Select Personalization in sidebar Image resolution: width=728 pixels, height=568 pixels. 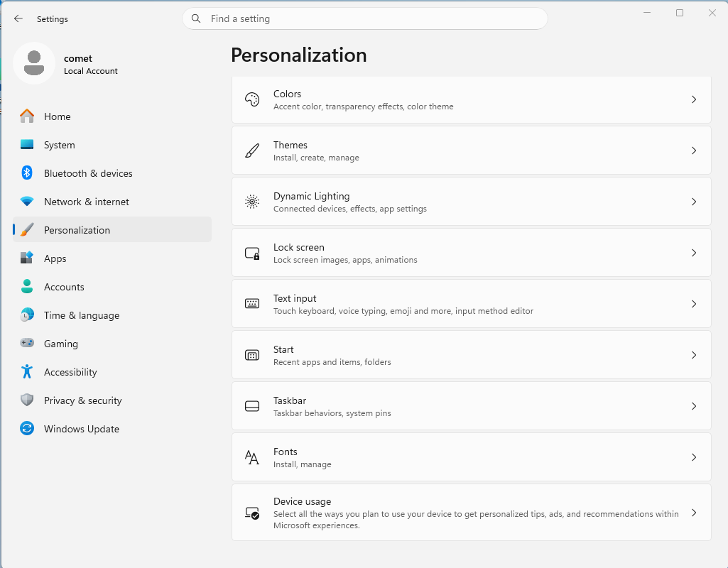coord(112,230)
